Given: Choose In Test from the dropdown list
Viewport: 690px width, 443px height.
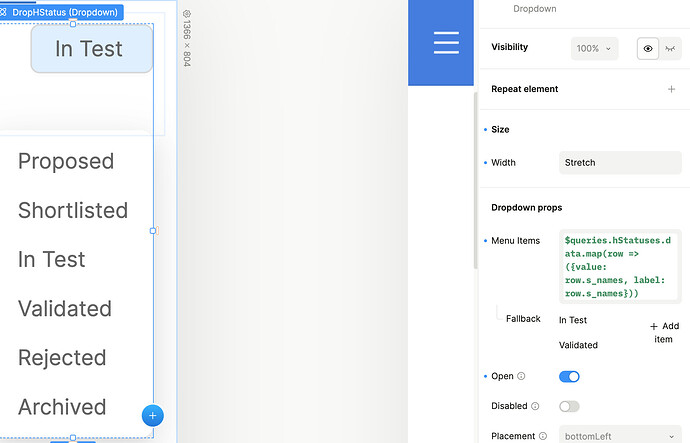Looking at the screenshot, I should 51,259.
